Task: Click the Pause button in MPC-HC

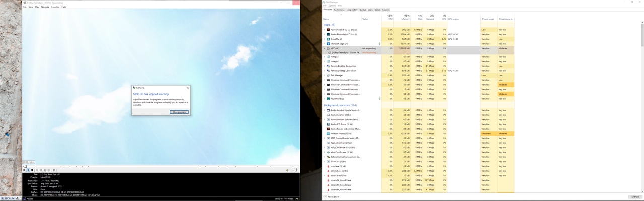Action: 28,170
